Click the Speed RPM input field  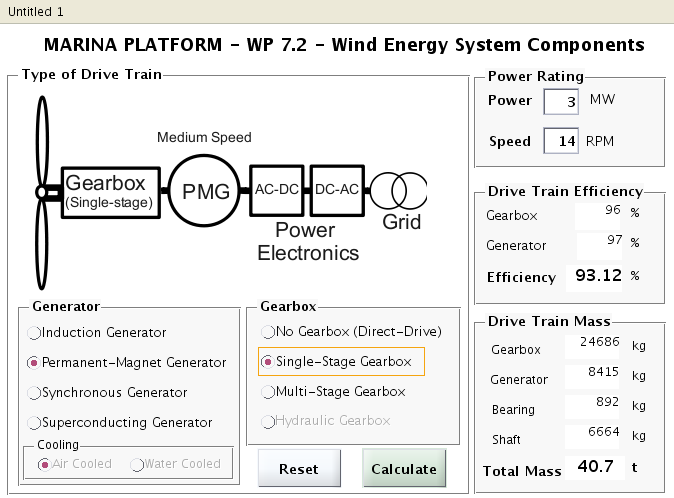tap(561, 141)
